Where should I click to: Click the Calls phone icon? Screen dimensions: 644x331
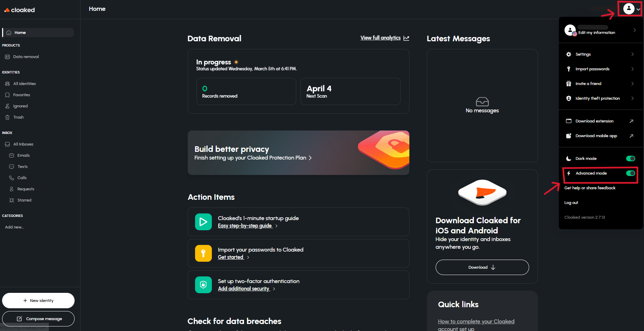click(x=12, y=178)
